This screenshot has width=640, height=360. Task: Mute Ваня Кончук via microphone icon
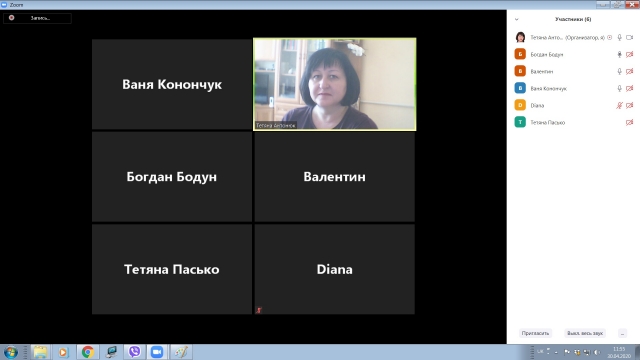[x=619, y=88]
